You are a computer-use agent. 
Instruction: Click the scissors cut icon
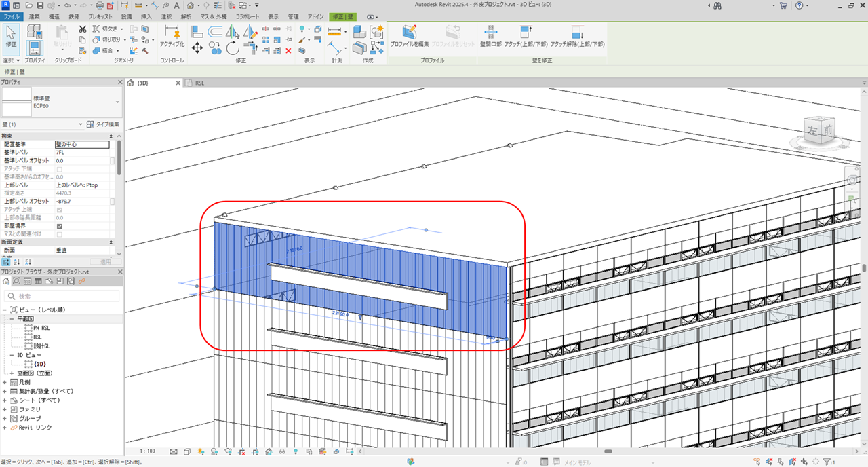(83, 29)
